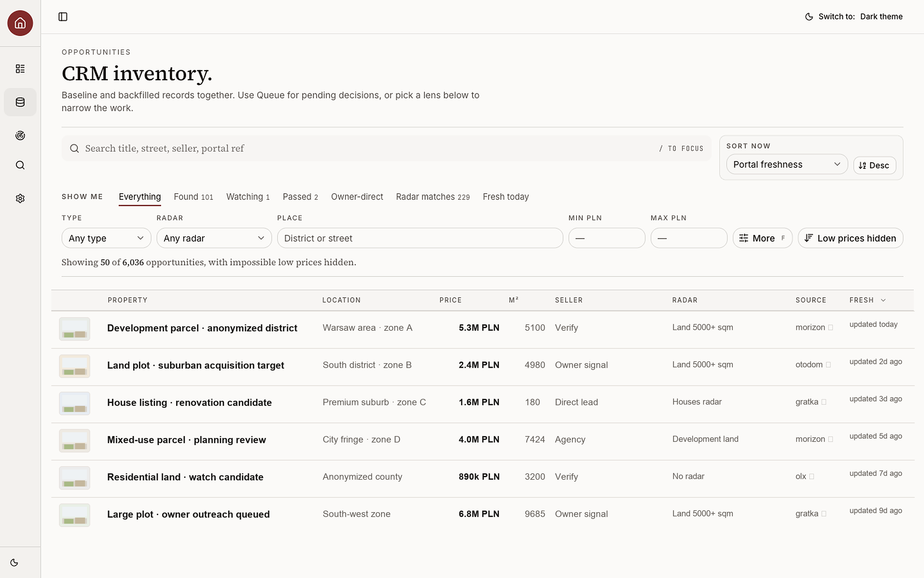Image resolution: width=924 pixels, height=578 pixels.
Task: Click the Development land radar cell
Action: [705, 439]
